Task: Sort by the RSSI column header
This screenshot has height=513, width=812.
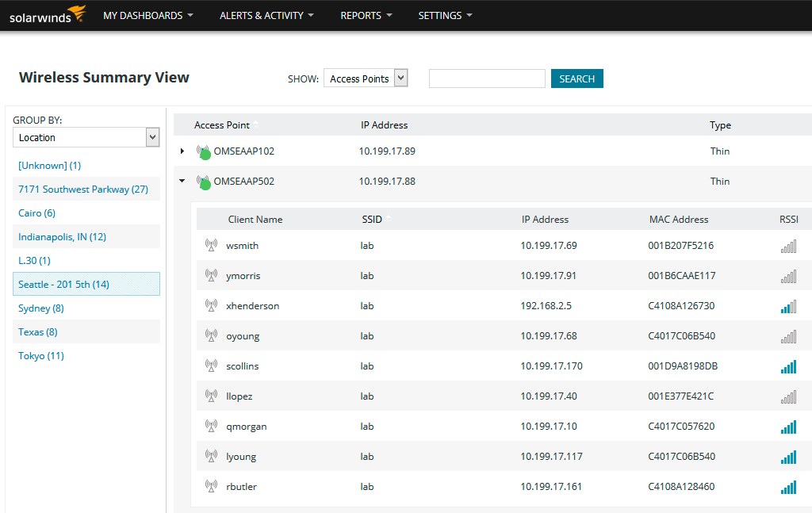Action: [x=789, y=219]
